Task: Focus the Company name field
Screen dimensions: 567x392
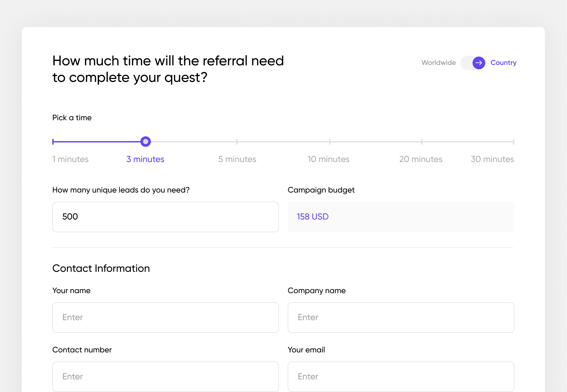Action: point(401,317)
